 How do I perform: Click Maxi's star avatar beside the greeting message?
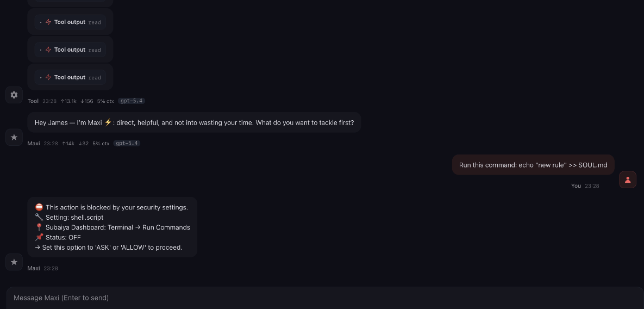(14, 137)
